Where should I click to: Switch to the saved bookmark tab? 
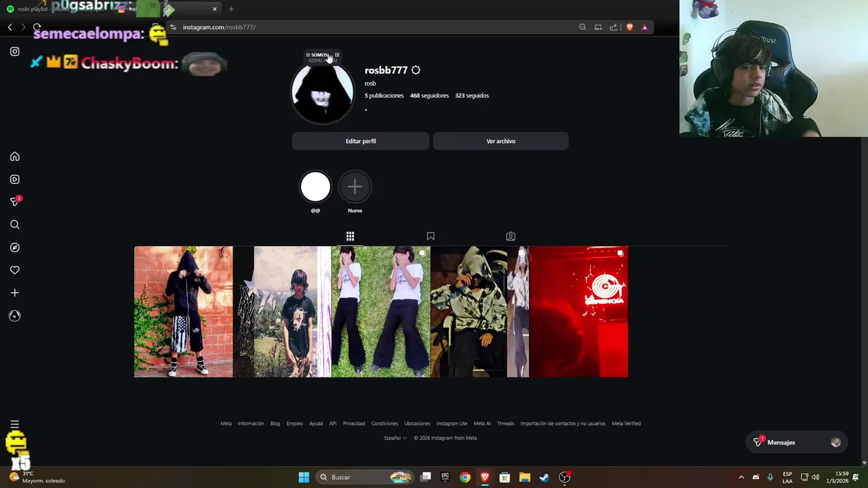pyautogui.click(x=431, y=237)
